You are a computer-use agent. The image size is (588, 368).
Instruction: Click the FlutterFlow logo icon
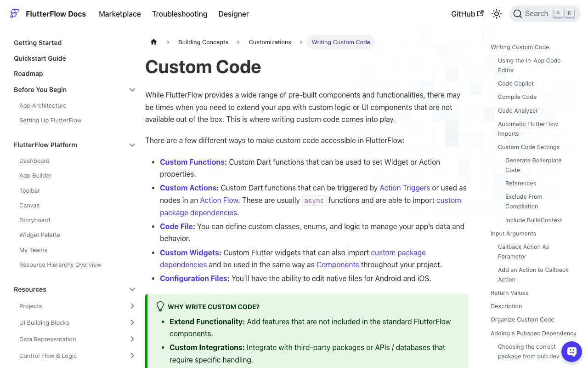click(x=15, y=14)
